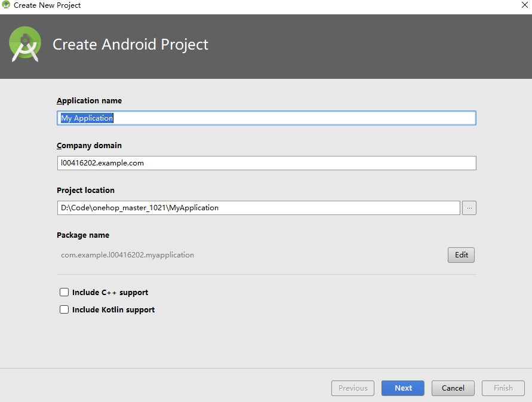This screenshot has width=532, height=402.
Task: Select the highlighted My Application text
Action: (86, 118)
